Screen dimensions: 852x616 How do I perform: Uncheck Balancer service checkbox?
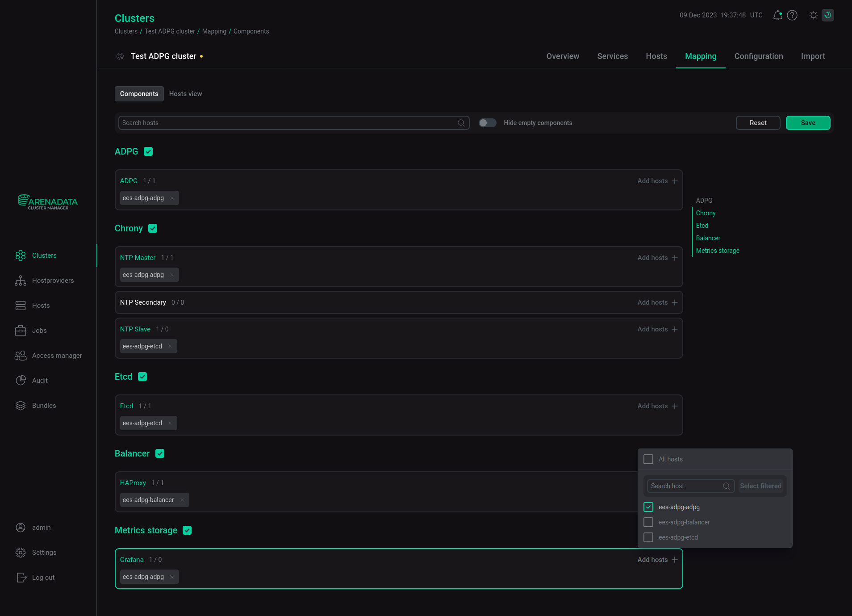point(160,453)
